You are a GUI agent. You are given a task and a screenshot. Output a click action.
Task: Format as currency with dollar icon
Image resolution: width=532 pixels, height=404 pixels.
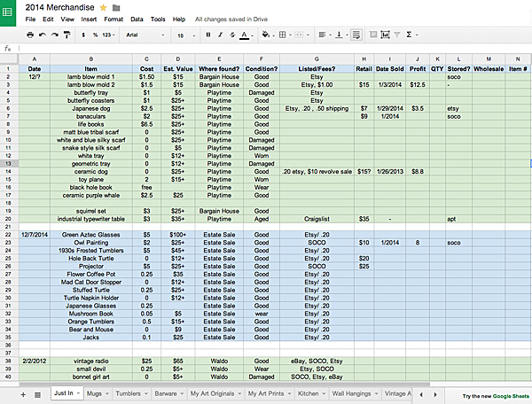click(83, 35)
